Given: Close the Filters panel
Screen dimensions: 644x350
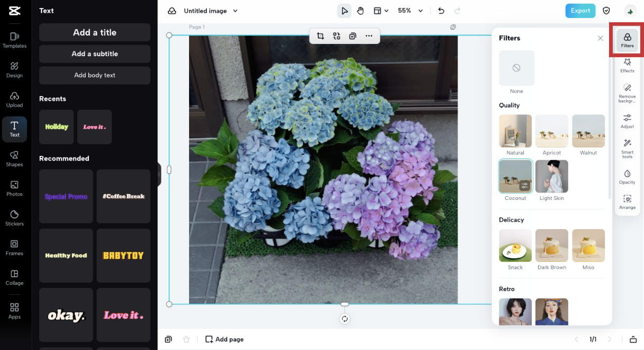Looking at the screenshot, I should coord(600,38).
